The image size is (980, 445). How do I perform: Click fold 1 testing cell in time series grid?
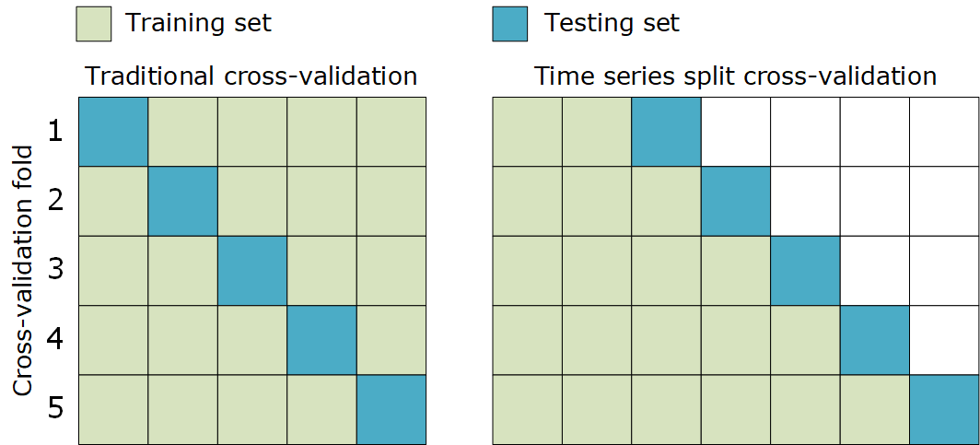[x=666, y=132]
